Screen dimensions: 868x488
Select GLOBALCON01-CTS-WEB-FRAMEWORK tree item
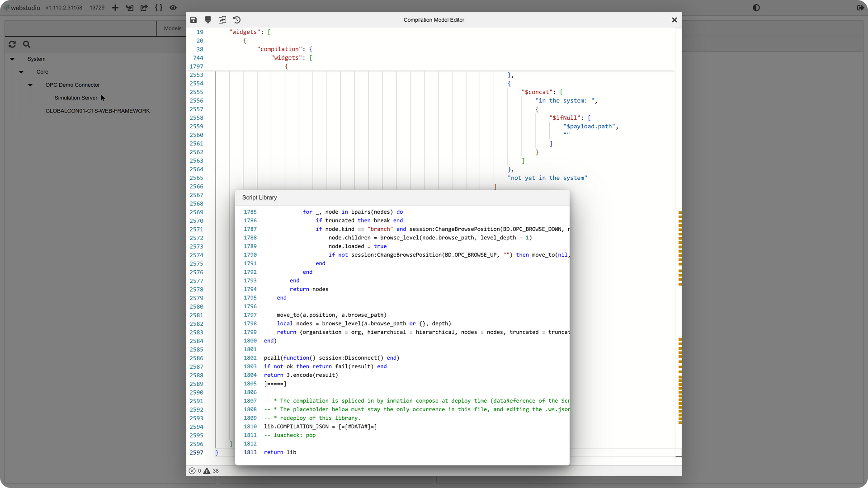pos(98,111)
